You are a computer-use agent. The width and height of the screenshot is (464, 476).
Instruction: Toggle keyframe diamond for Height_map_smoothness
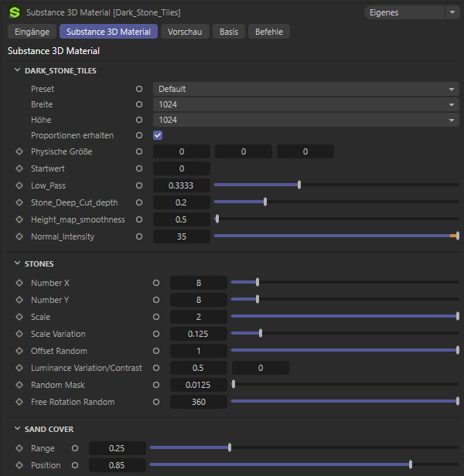pos(19,219)
